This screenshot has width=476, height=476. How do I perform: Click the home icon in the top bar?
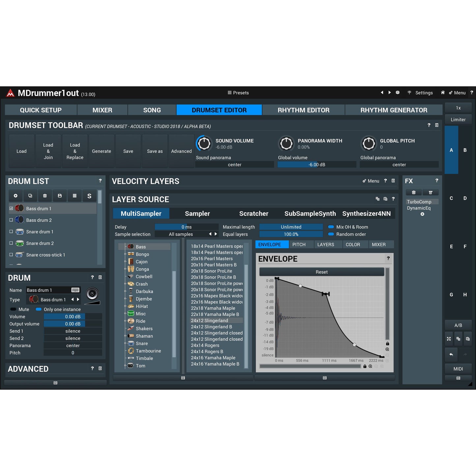click(x=443, y=93)
